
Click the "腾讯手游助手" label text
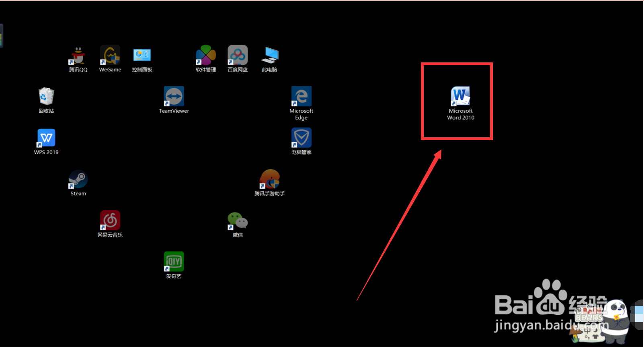[x=269, y=194]
